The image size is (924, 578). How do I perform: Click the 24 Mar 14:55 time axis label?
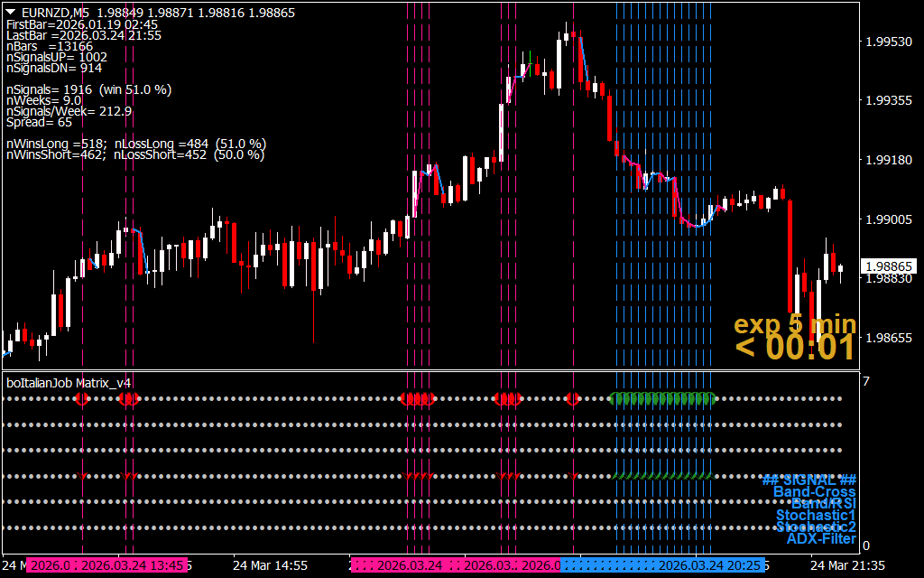(270, 565)
